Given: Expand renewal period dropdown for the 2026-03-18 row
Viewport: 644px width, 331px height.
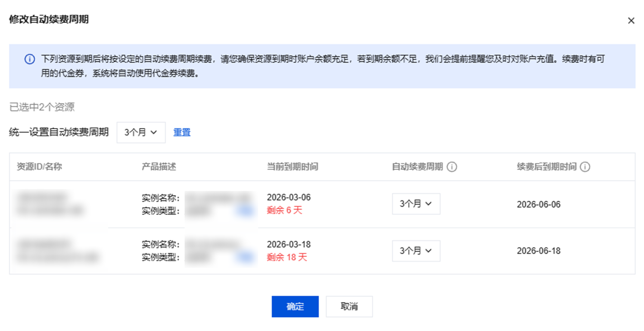Looking at the screenshot, I should [416, 251].
